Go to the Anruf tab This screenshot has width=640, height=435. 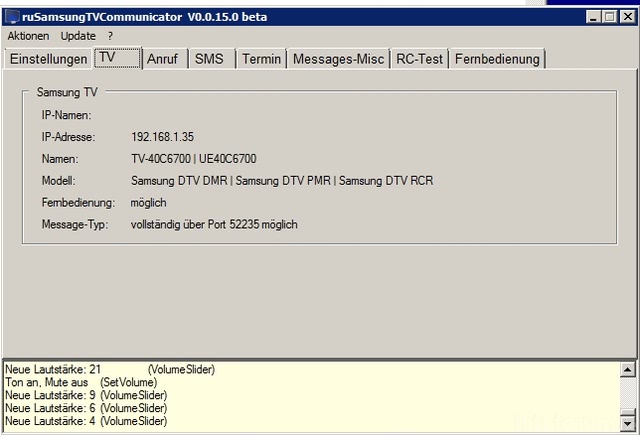[163, 59]
